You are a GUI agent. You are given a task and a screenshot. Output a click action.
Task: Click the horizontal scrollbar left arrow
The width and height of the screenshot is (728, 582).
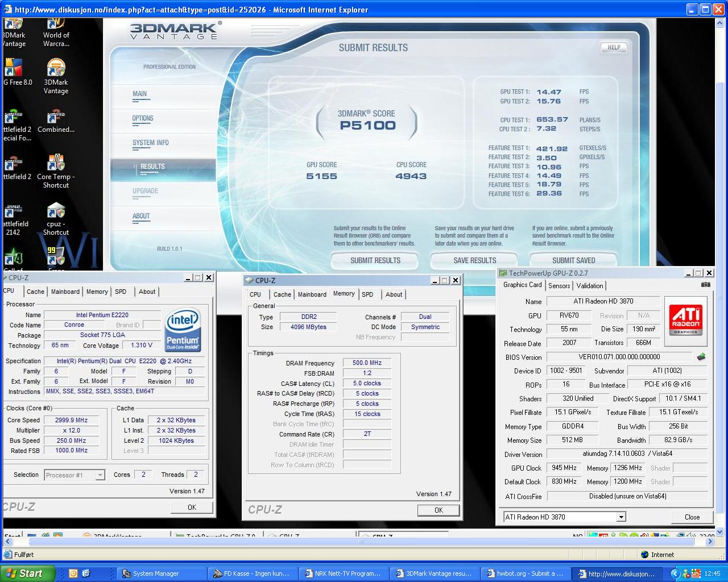[x=8, y=542]
